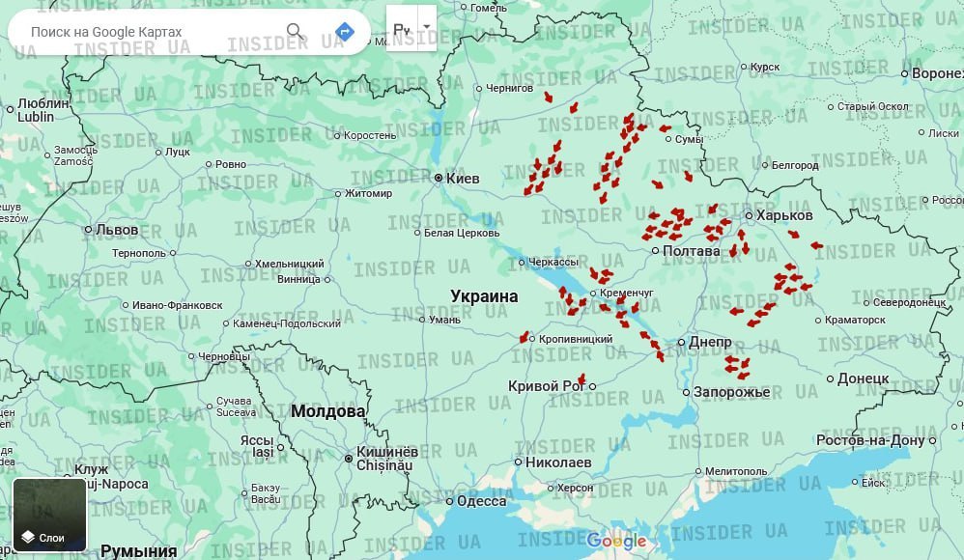964x560 pixels.
Task: Open the Слои layers thumbnail
Action: (49, 515)
